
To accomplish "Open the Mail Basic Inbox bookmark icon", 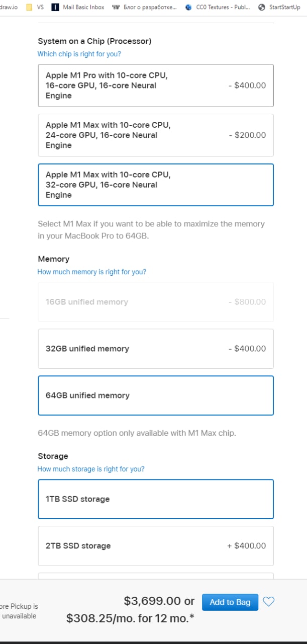I will click(55, 8).
